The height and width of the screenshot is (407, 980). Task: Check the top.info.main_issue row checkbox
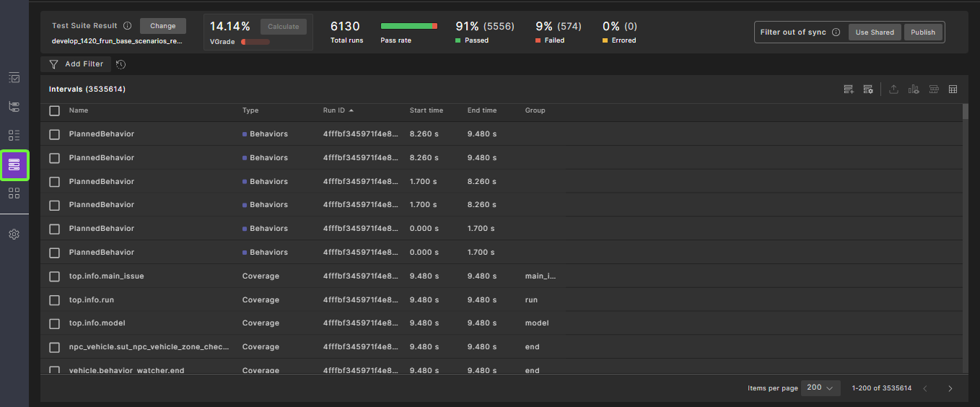[55, 276]
